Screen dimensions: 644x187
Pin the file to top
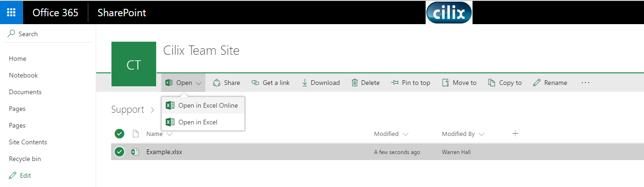pyautogui.click(x=411, y=83)
